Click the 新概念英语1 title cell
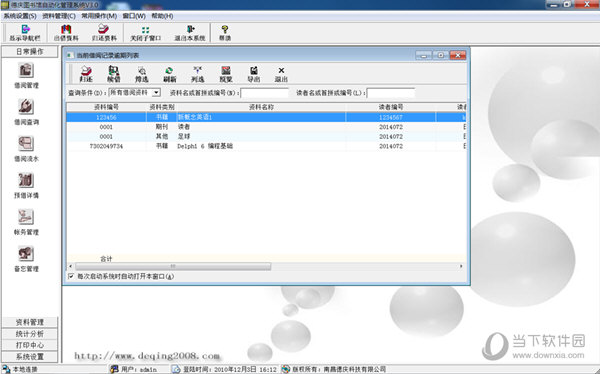The height and width of the screenshot is (374, 600). click(195, 117)
